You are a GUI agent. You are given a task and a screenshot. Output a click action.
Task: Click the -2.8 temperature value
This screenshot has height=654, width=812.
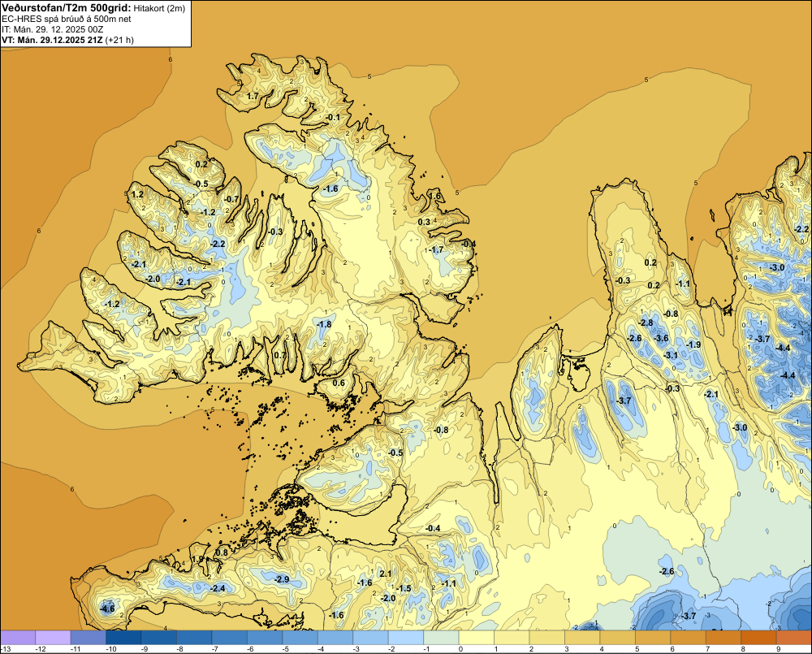646,323
